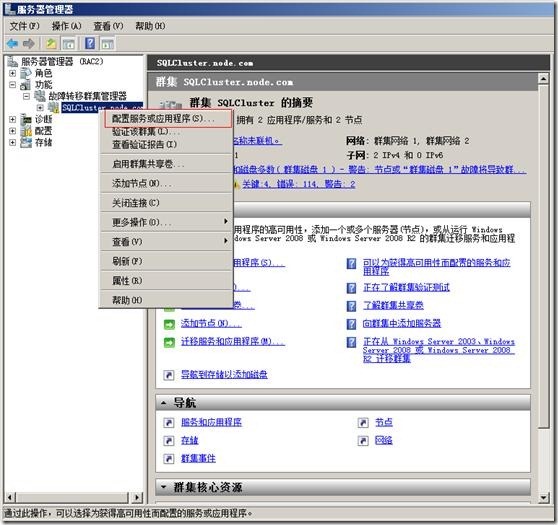Screen dimensions: 558x525
Task: Open the 节点 navigation link
Action: (x=384, y=422)
